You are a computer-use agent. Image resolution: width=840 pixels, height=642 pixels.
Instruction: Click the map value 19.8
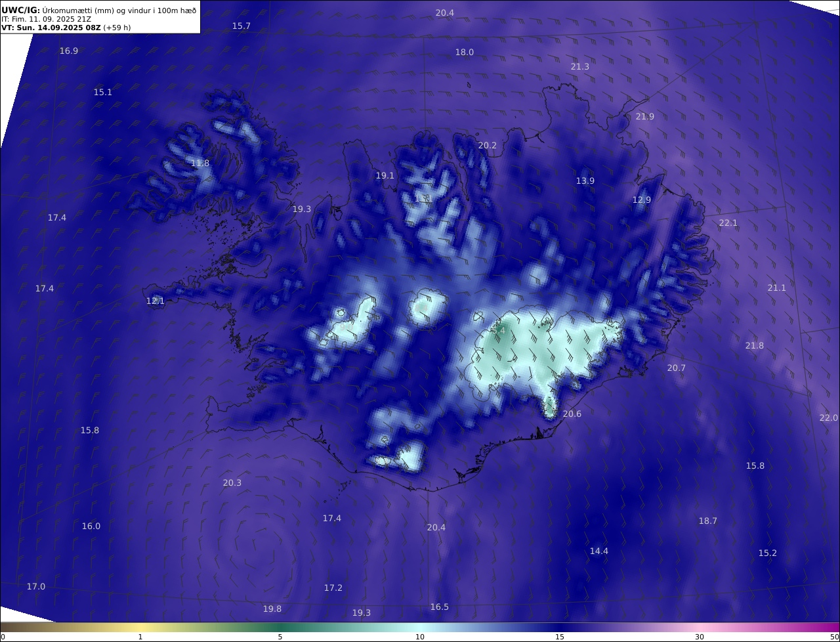272,609
